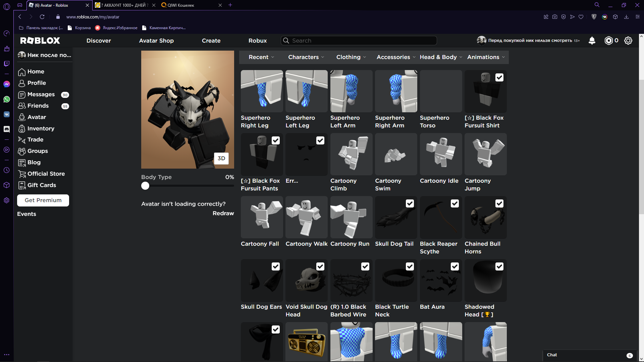
Task: Uncheck Void Skull Dog Head item
Action: [320, 266]
